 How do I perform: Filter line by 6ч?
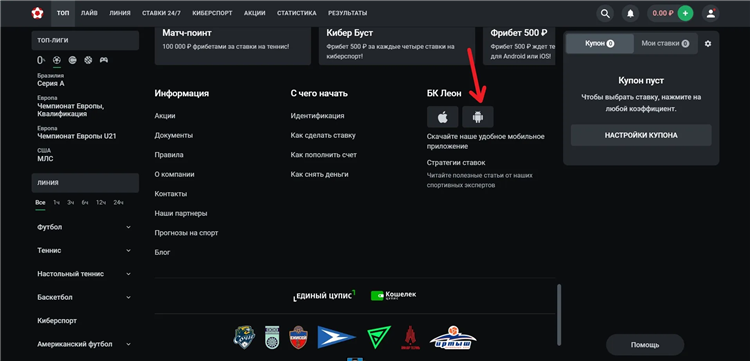coord(85,203)
